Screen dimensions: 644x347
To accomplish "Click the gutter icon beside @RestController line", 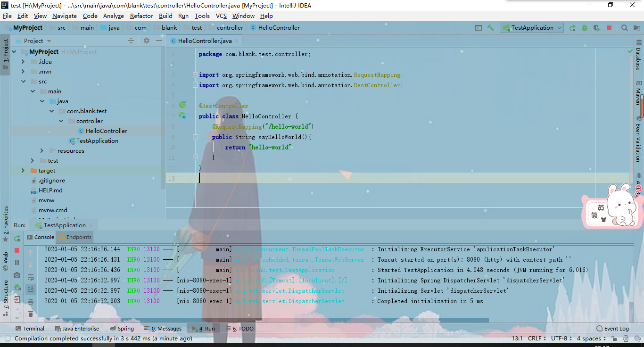I will tap(182, 105).
